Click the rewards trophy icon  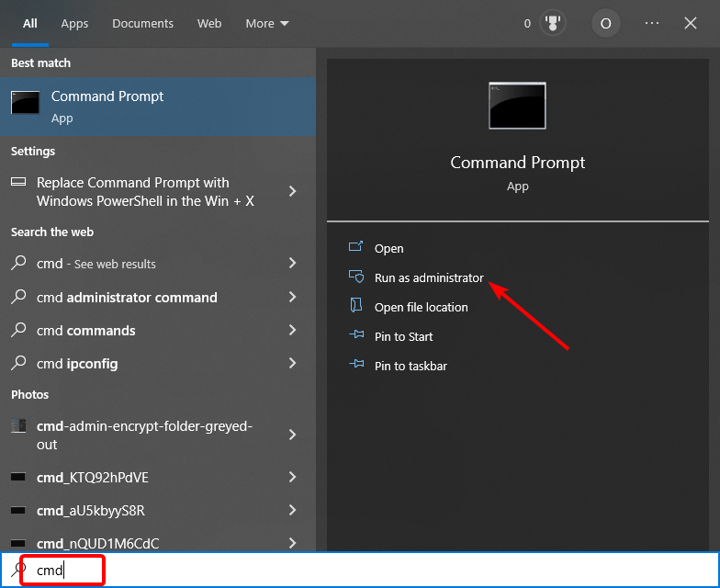click(552, 24)
